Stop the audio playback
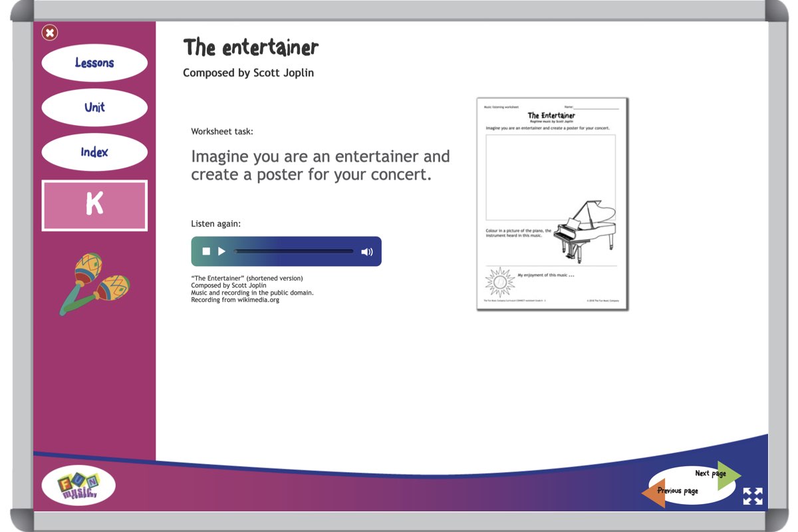798x532 pixels. click(206, 251)
